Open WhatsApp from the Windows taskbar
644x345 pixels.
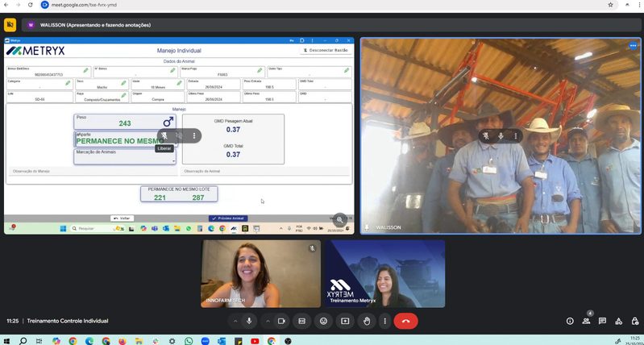pyautogui.click(x=189, y=341)
